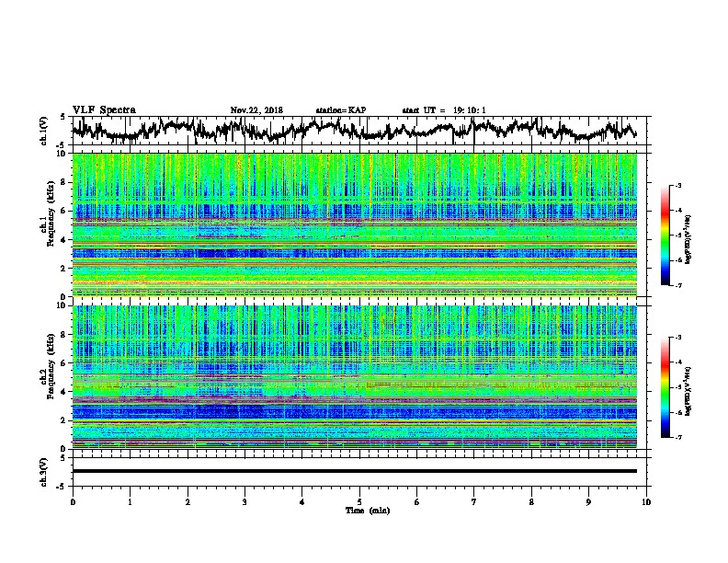
Task: Click the ch.1 voltage waveform trace
Action: pos(354,131)
